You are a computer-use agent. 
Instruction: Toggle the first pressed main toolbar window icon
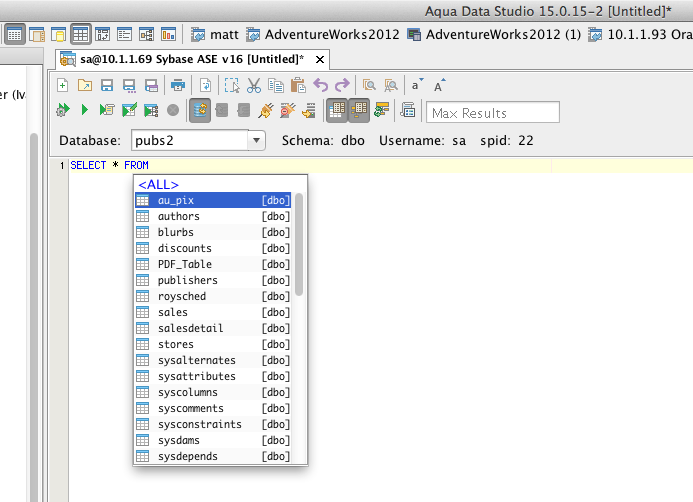click(x=14, y=34)
